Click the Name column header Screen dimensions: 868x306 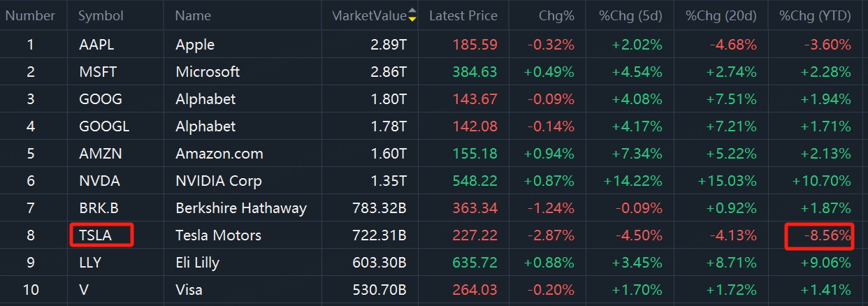[193, 15]
